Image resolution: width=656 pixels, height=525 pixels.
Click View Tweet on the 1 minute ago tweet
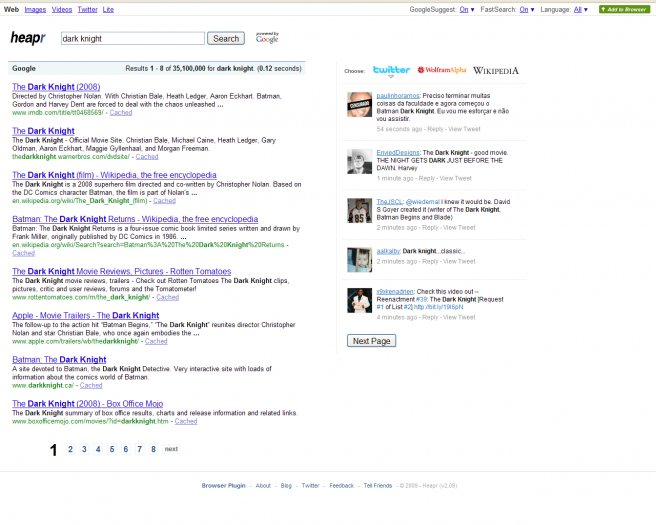coord(456,178)
